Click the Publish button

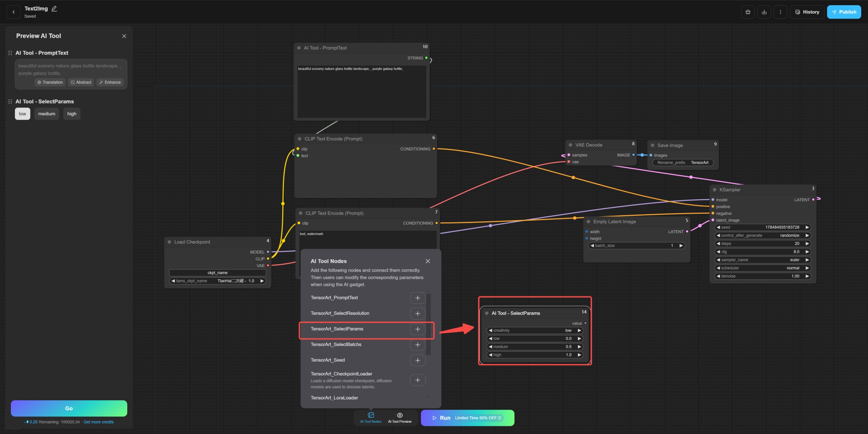(843, 12)
